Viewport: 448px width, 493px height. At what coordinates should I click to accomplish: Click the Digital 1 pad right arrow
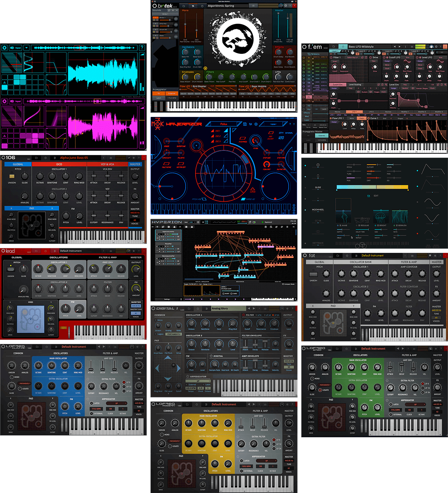point(178,368)
